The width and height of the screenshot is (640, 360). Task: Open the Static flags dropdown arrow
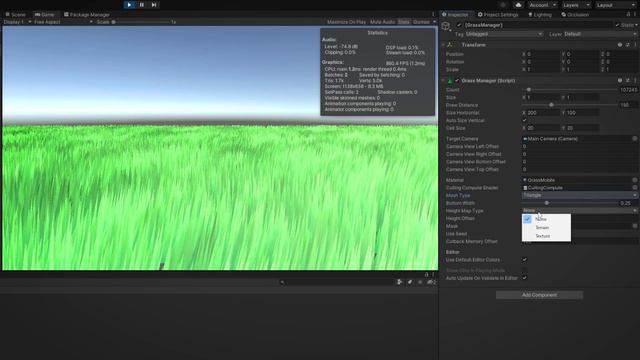point(636,25)
